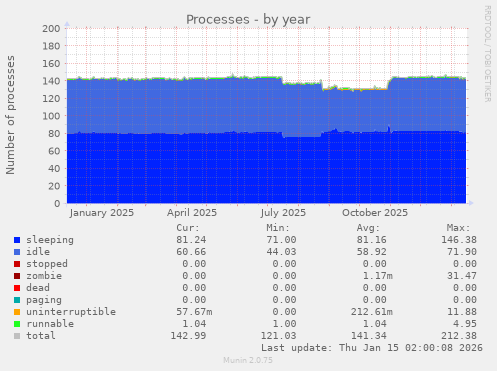The height and width of the screenshot is (371, 497).
Task: Click the orange uninterruptible legend swatch
Action: 17,312
